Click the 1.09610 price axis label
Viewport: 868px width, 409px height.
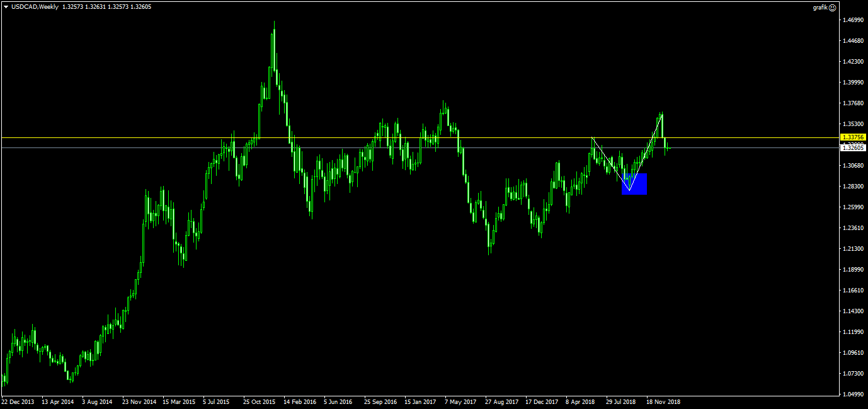tap(852, 353)
